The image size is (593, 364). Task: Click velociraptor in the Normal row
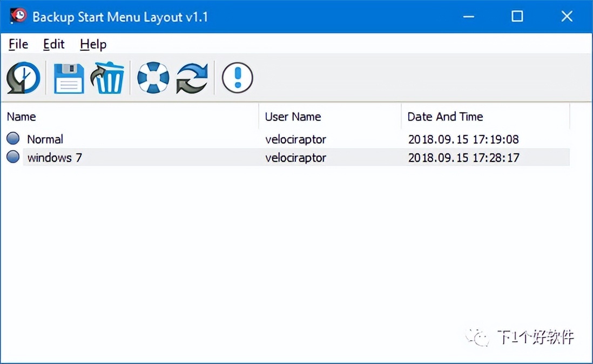click(x=295, y=139)
